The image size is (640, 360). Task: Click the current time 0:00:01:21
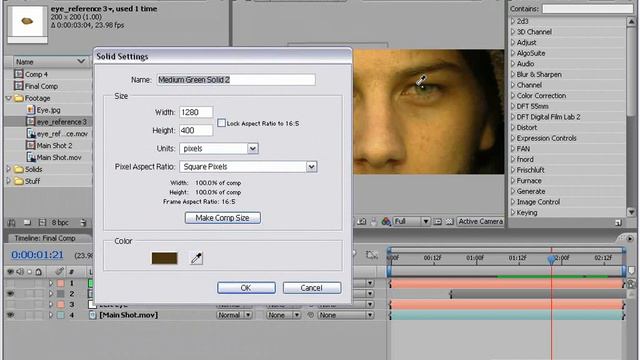pyautogui.click(x=38, y=255)
